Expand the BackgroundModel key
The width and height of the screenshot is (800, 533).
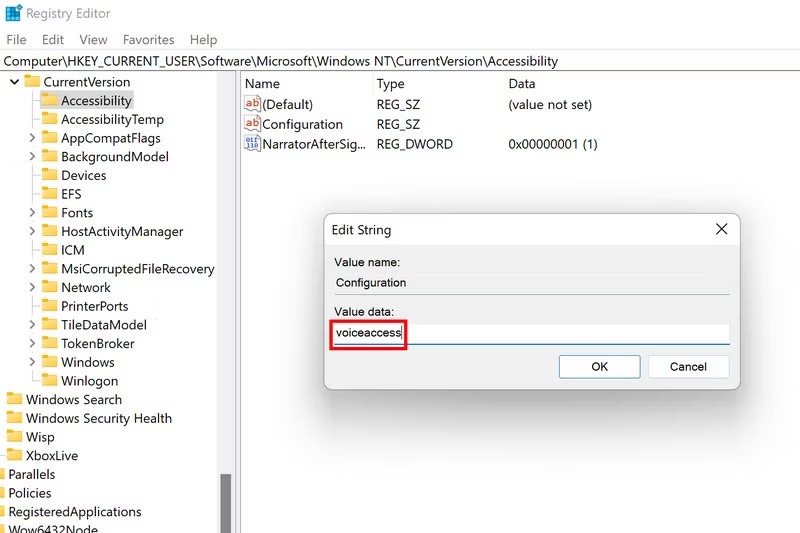pos(32,157)
